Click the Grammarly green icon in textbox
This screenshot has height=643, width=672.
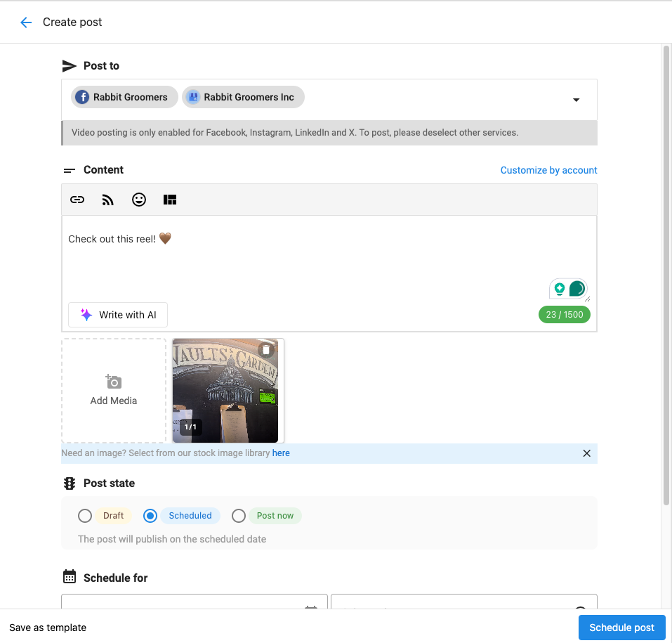(577, 289)
